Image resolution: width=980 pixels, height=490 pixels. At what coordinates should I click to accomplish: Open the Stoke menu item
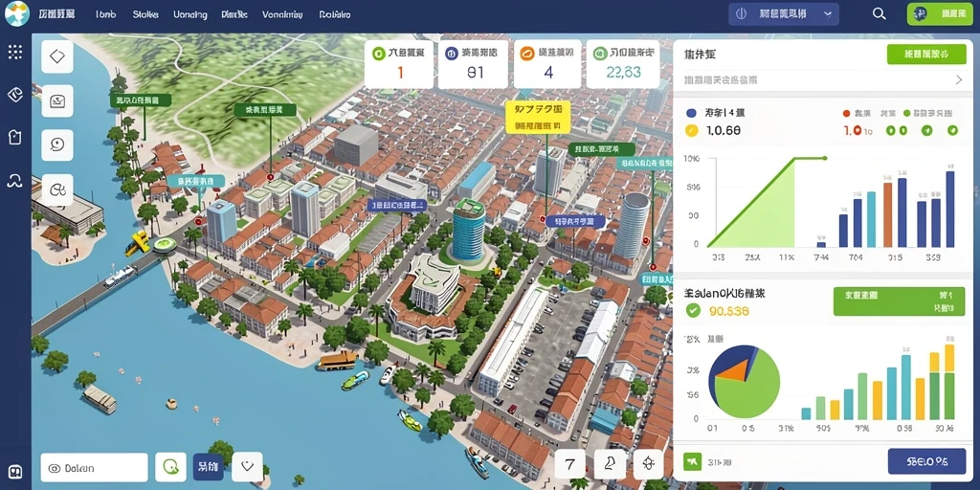(145, 14)
